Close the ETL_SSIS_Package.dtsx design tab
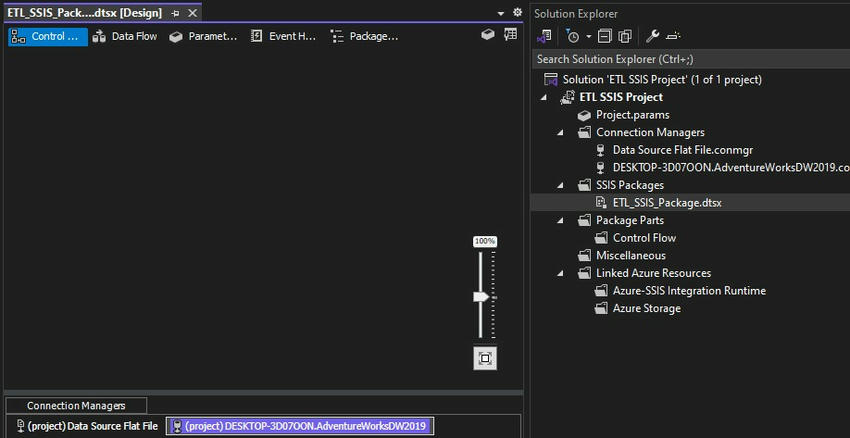The height and width of the screenshot is (438, 850). click(192, 14)
